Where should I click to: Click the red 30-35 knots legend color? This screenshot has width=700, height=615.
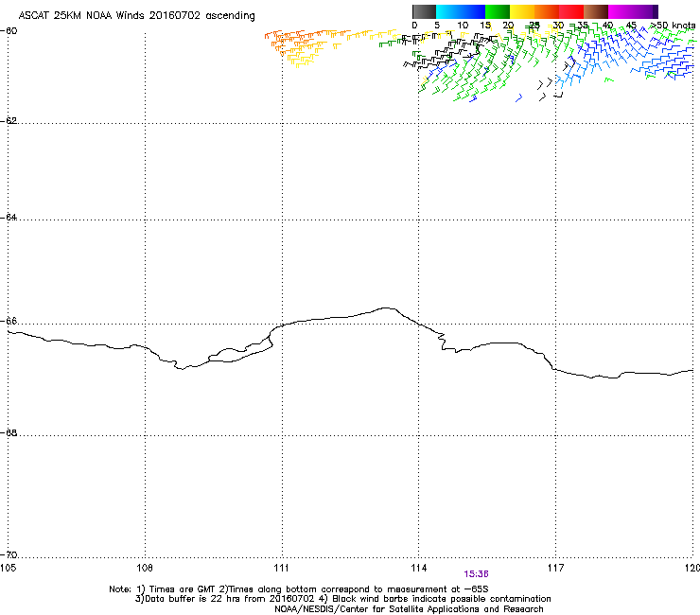(x=571, y=11)
